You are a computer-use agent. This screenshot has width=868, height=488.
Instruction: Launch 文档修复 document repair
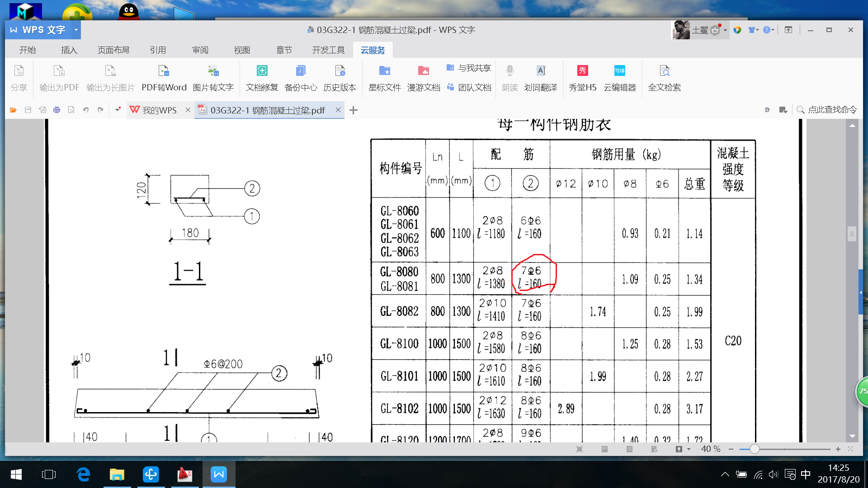[x=262, y=78]
